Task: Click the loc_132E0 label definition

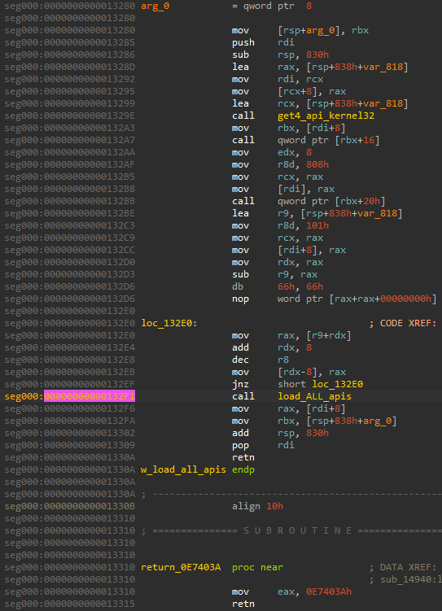Action: click(x=169, y=323)
